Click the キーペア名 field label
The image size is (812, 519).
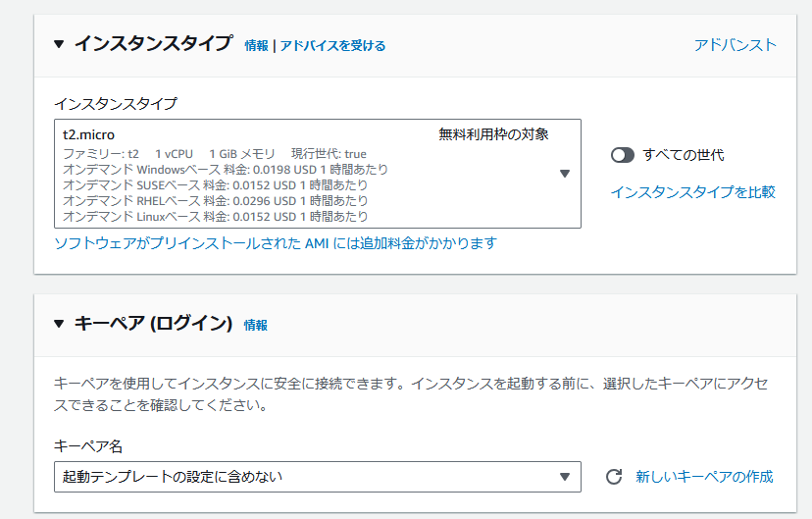(88, 446)
